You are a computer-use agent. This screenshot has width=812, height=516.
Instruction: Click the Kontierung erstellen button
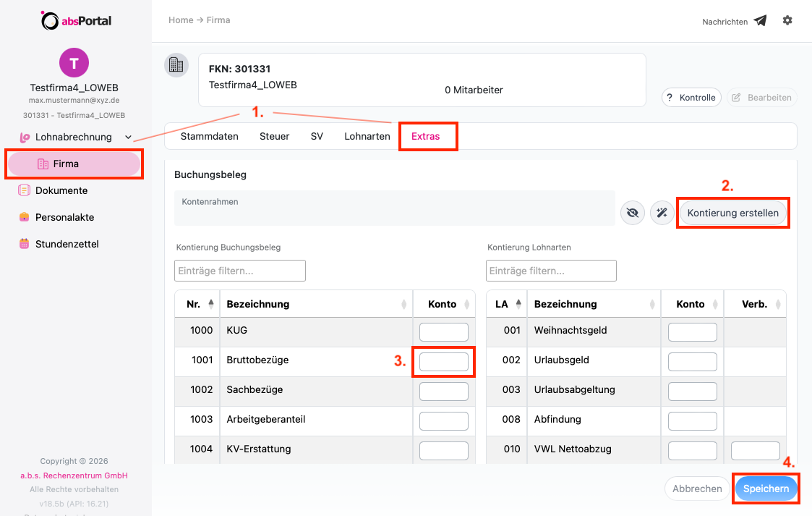[732, 213]
